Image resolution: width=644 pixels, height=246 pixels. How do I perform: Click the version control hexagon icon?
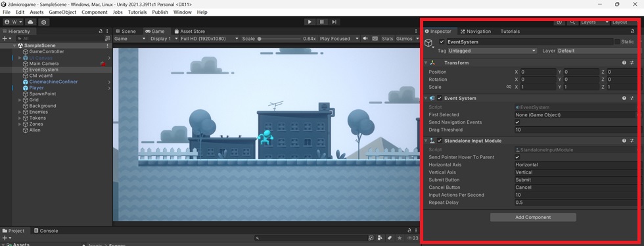[x=44, y=22]
